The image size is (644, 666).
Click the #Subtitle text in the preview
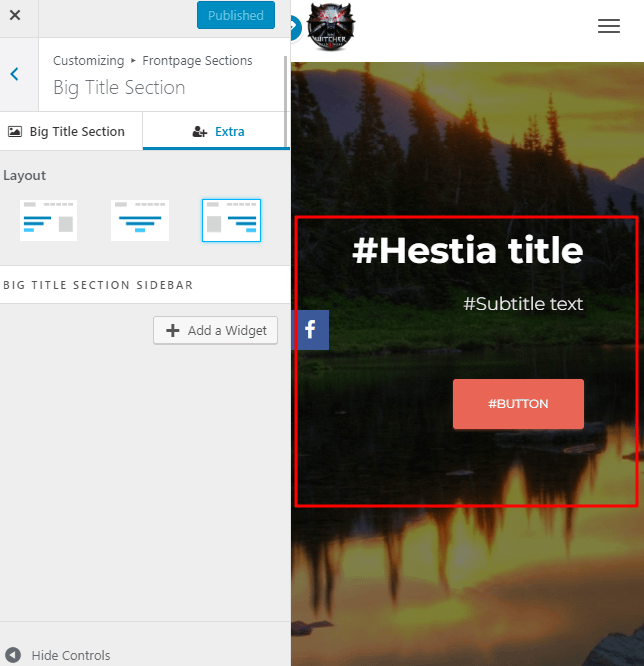(523, 303)
